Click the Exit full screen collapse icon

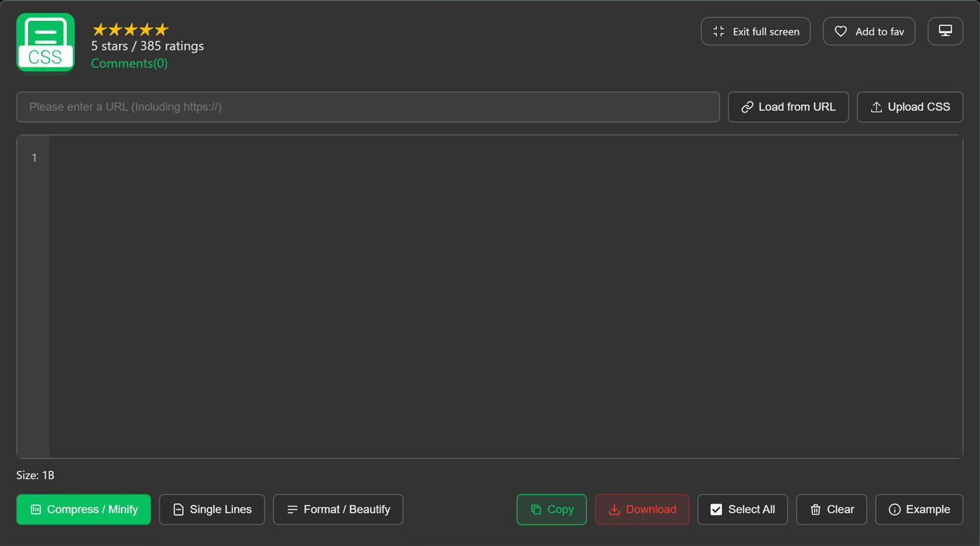[x=718, y=31]
